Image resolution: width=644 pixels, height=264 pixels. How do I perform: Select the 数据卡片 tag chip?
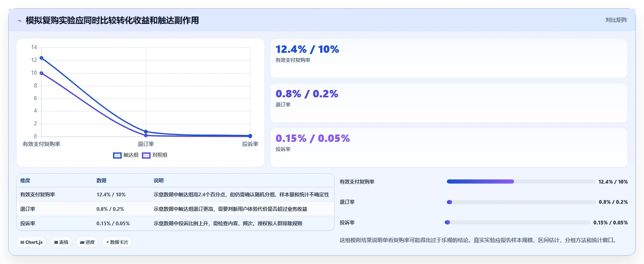[117, 242]
